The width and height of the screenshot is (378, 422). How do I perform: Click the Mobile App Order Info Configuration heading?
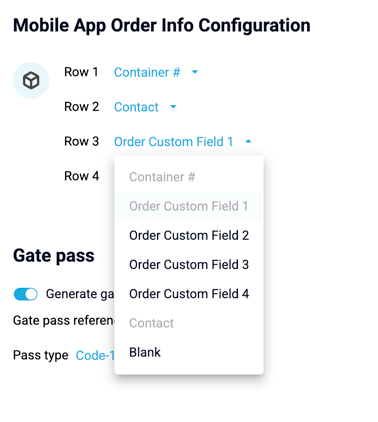coord(162,25)
